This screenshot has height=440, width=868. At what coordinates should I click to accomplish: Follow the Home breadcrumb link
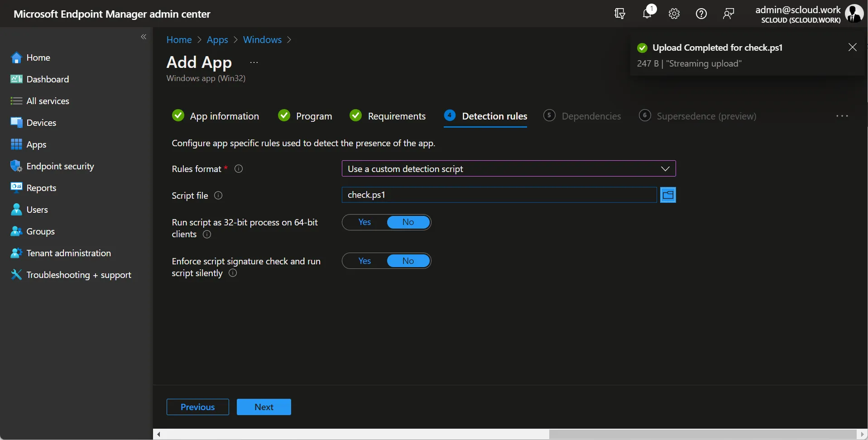(x=179, y=40)
